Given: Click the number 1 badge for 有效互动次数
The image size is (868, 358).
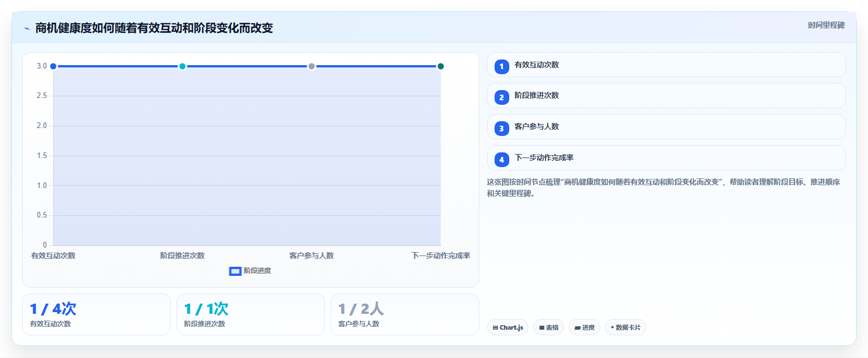Looking at the screenshot, I should pyautogui.click(x=501, y=67).
